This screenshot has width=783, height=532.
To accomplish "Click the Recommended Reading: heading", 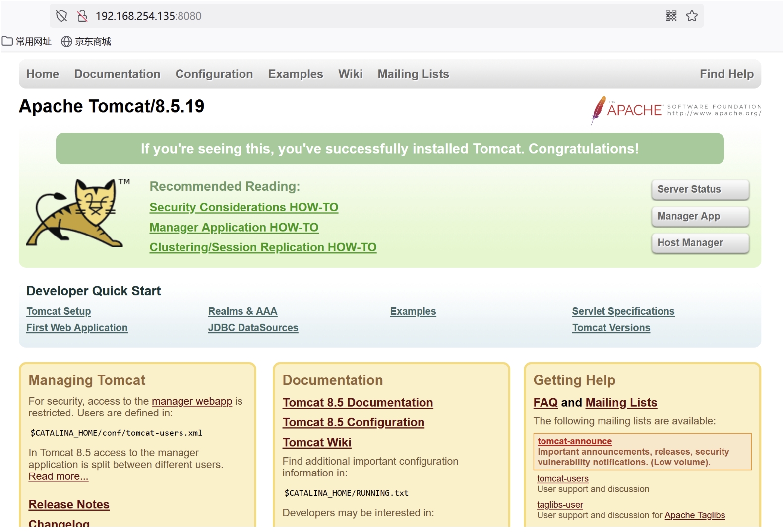I will tap(225, 186).
